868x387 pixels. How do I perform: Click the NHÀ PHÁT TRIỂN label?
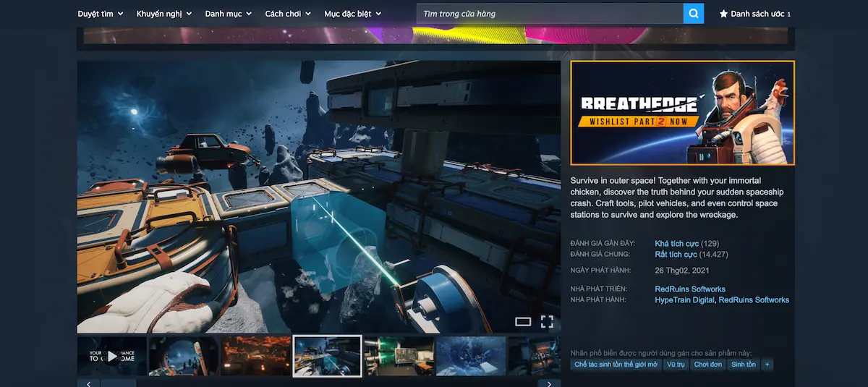[598, 289]
